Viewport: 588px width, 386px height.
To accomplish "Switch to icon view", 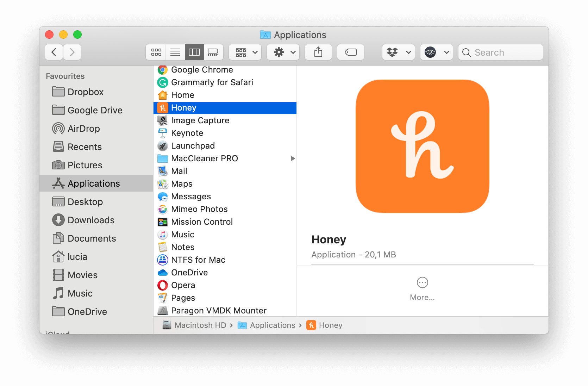I will (x=156, y=52).
